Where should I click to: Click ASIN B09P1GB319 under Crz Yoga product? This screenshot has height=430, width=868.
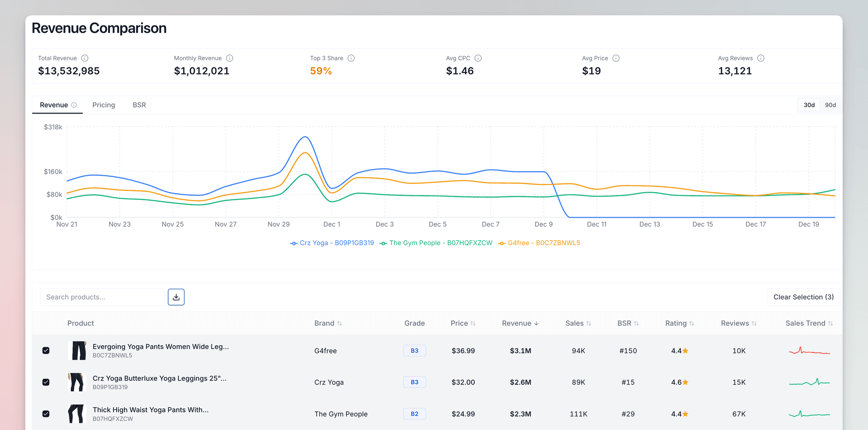coord(110,387)
